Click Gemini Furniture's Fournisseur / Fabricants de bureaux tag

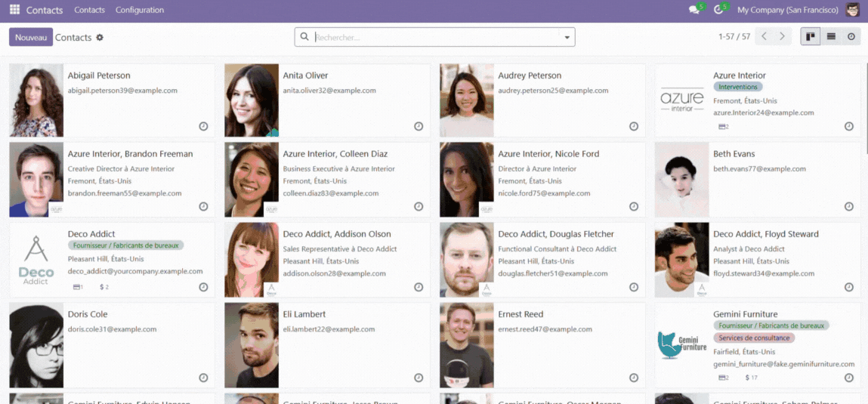click(x=771, y=326)
